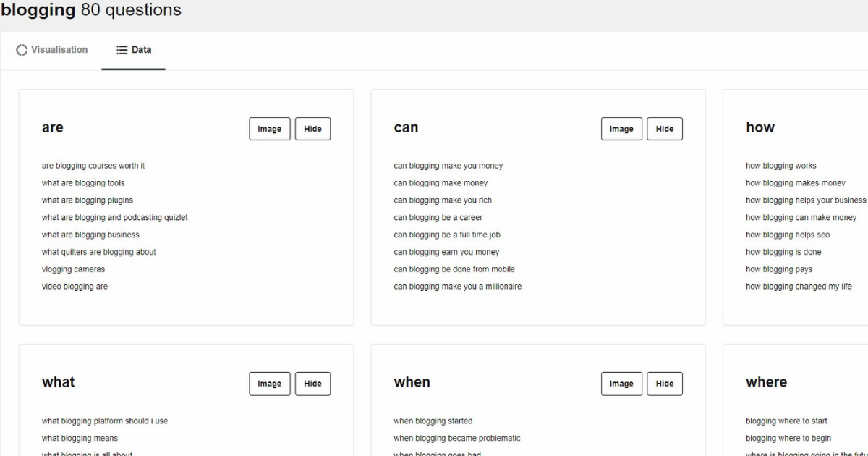Open 'how blogging is done'

[783, 253]
